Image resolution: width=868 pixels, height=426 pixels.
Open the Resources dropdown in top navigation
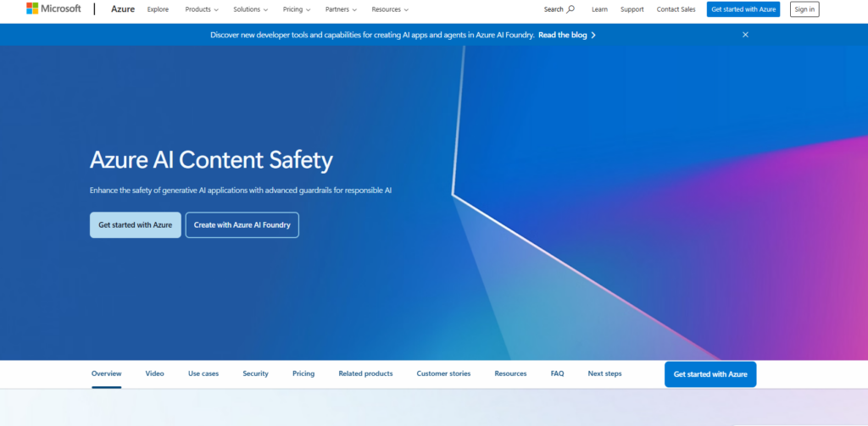390,9
